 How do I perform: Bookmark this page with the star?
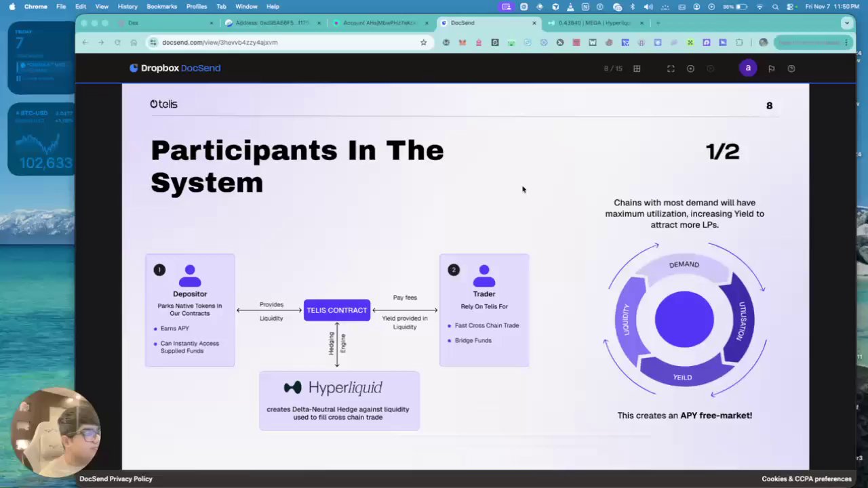424,42
